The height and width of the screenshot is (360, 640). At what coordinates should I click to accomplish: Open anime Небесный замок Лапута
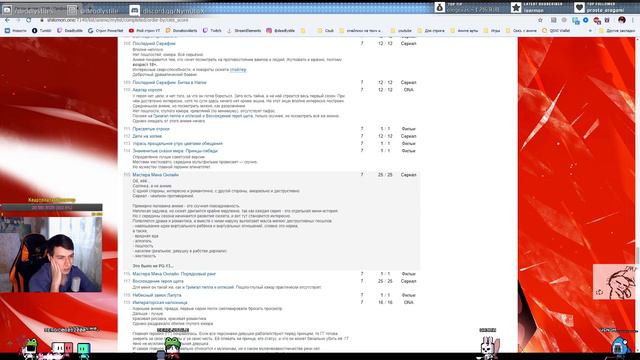[157, 295]
